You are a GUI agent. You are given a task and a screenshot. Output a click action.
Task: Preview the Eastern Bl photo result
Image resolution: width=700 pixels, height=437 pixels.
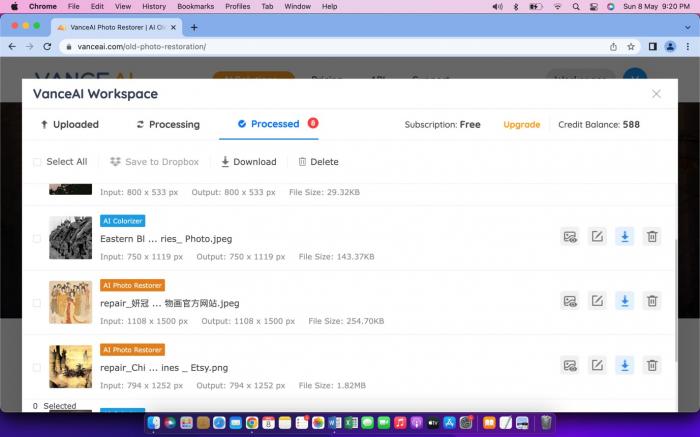[x=570, y=237]
